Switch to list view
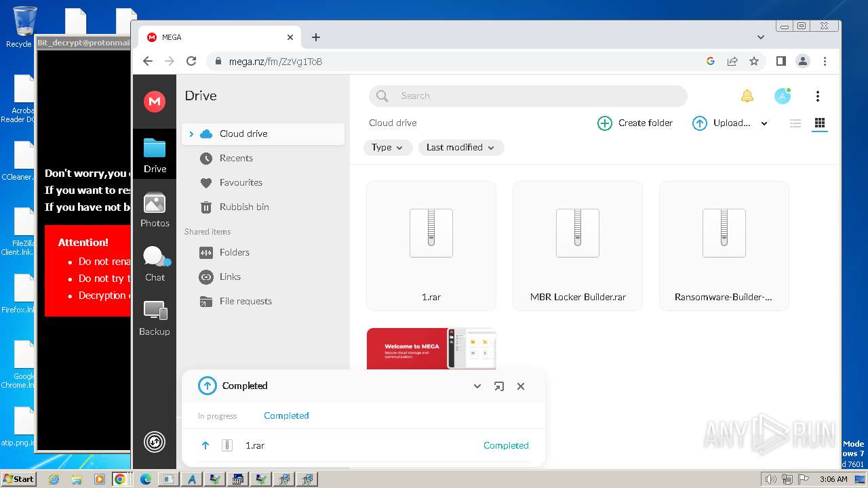This screenshot has height=488, width=868. point(795,123)
